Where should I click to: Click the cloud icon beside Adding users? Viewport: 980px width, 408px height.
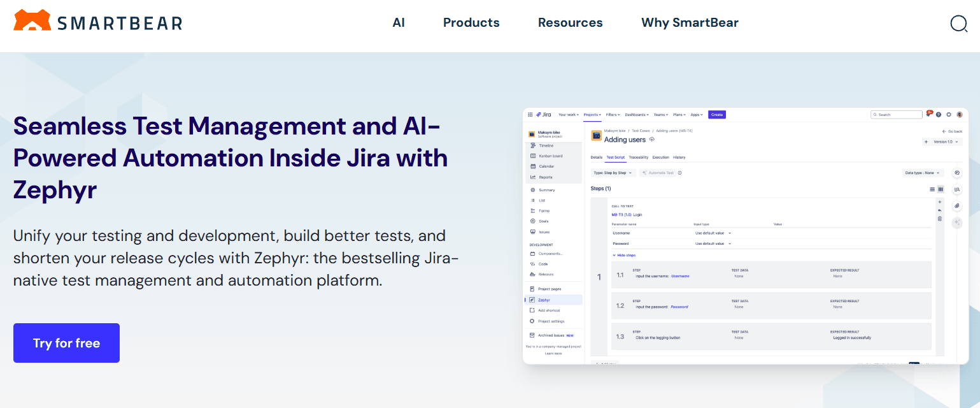pos(651,140)
